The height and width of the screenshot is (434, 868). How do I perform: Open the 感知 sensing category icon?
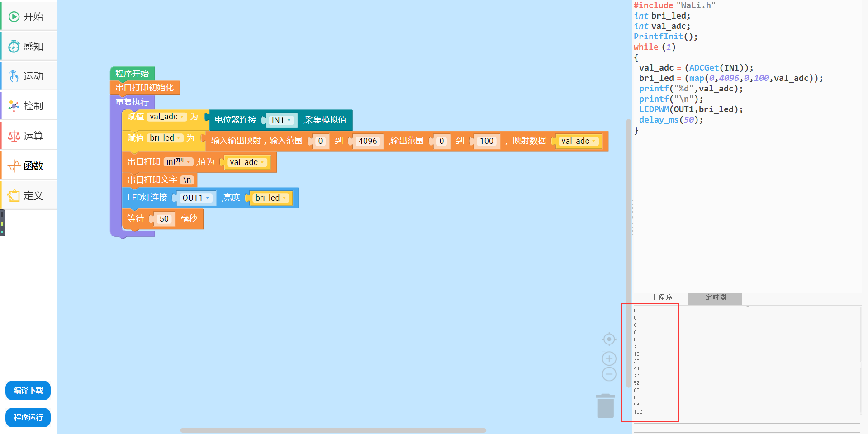tap(14, 47)
